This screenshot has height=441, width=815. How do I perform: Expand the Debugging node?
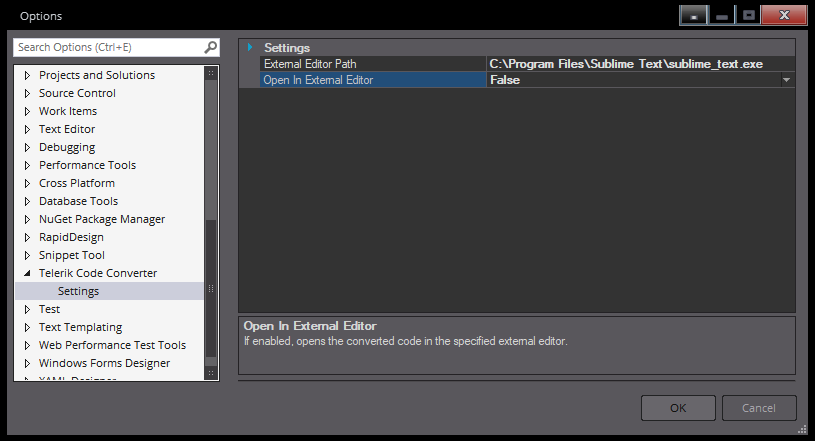tap(28, 147)
